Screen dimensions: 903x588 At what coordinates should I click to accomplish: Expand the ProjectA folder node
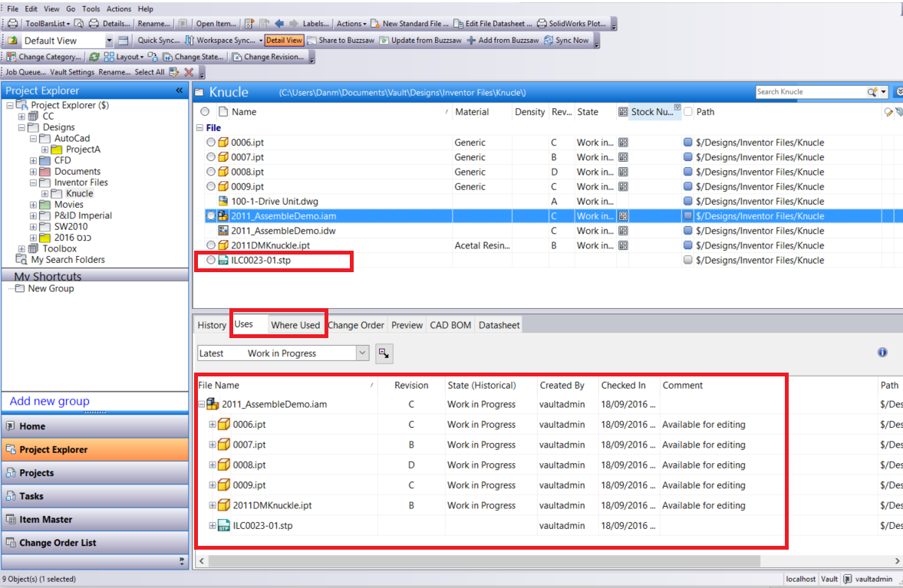coord(44,149)
